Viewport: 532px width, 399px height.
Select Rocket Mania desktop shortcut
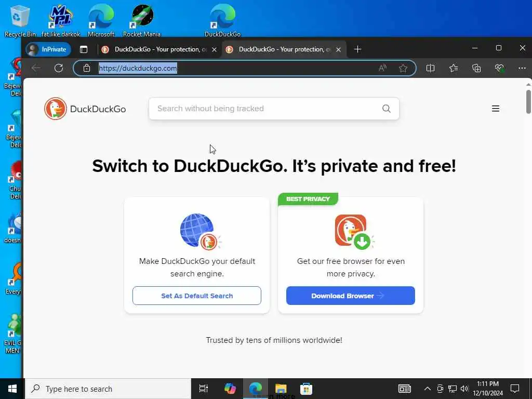pos(142,20)
